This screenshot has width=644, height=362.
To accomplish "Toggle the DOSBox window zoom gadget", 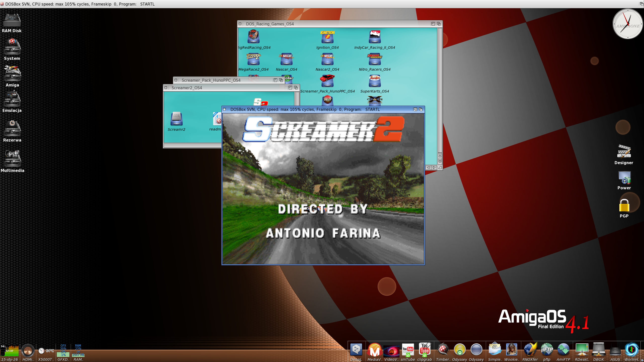I will coord(415,109).
